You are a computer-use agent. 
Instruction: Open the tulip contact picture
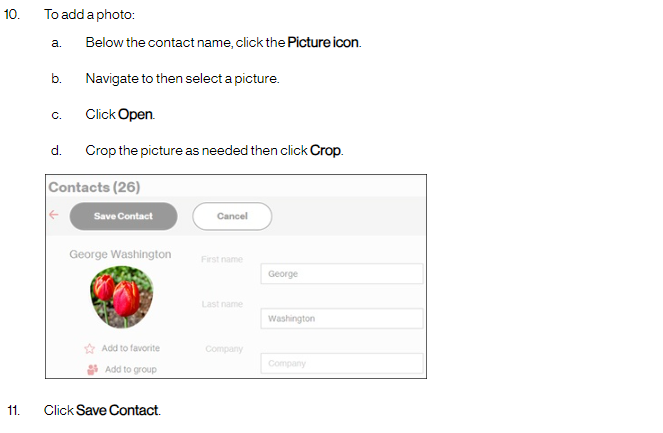(x=122, y=297)
